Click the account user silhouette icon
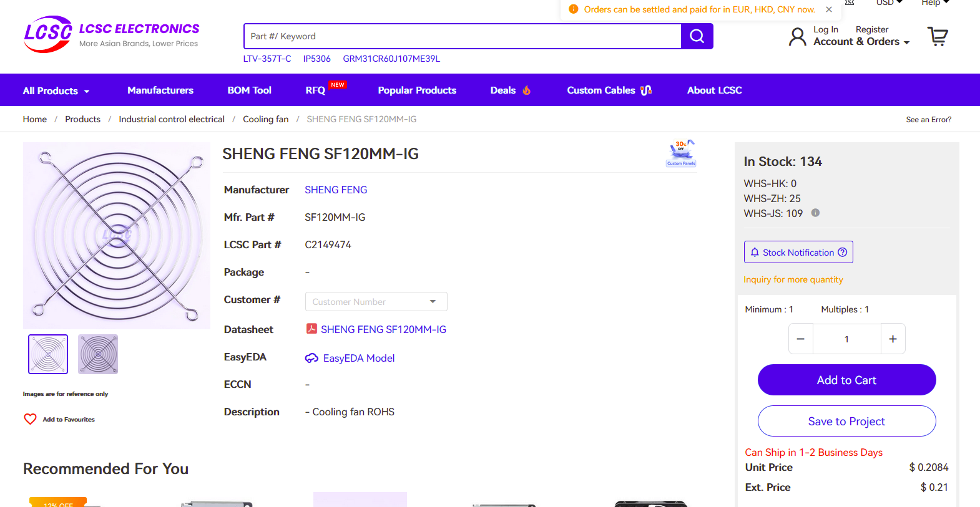The image size is (980, 507). click(x=797, y=37)
